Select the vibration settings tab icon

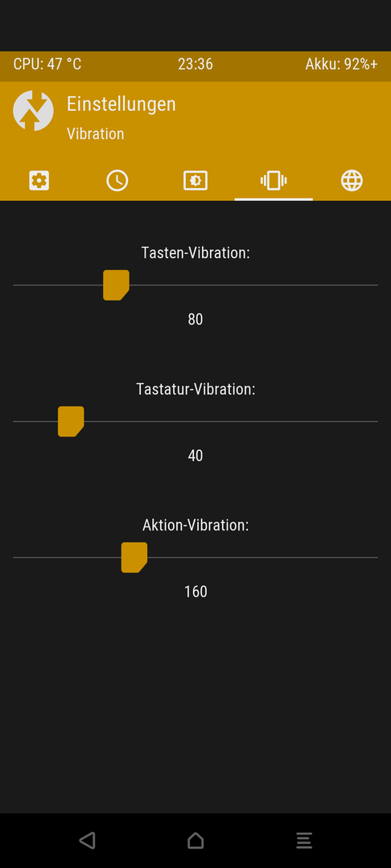[x=274, y=181]
